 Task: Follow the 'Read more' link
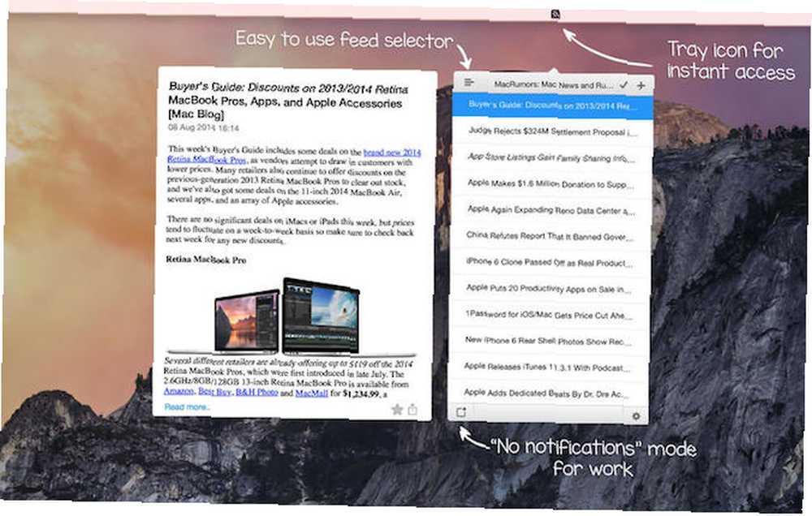coord(187,406)
